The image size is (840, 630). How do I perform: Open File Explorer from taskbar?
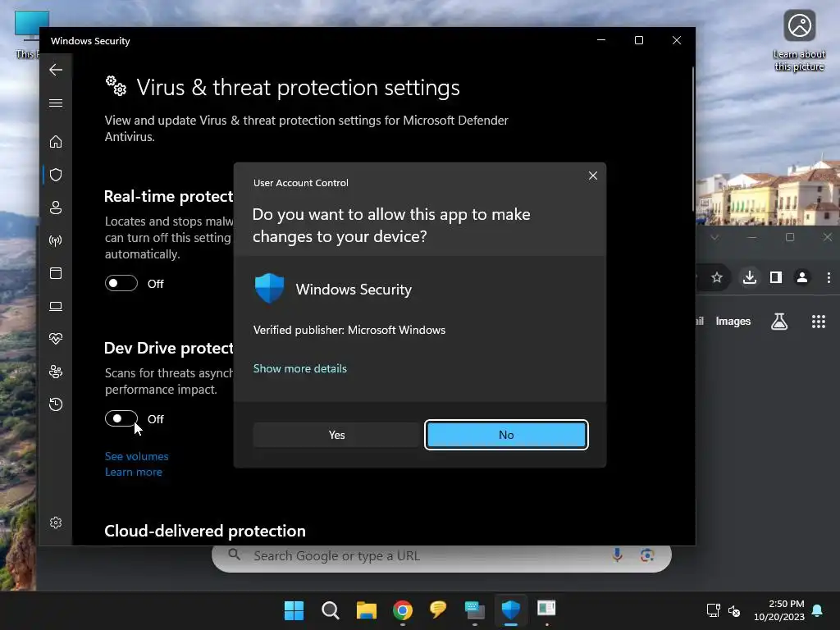pyautogui.click(x=367, y=610)
